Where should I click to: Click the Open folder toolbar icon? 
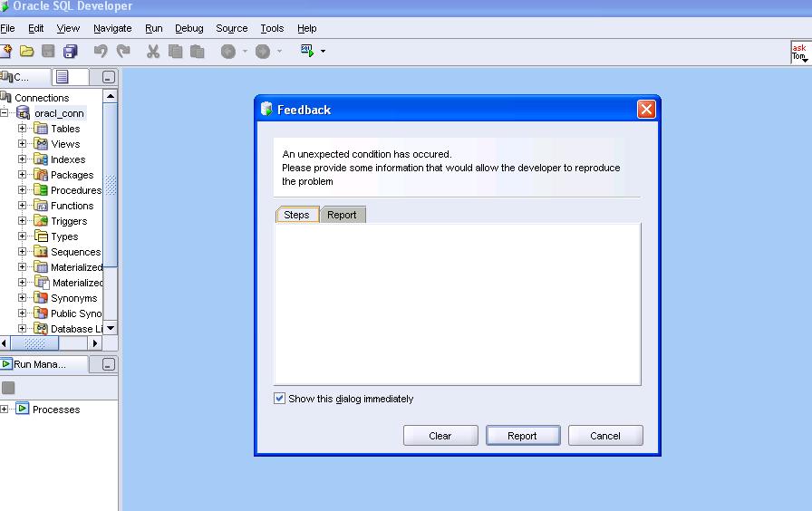(27, 52)
